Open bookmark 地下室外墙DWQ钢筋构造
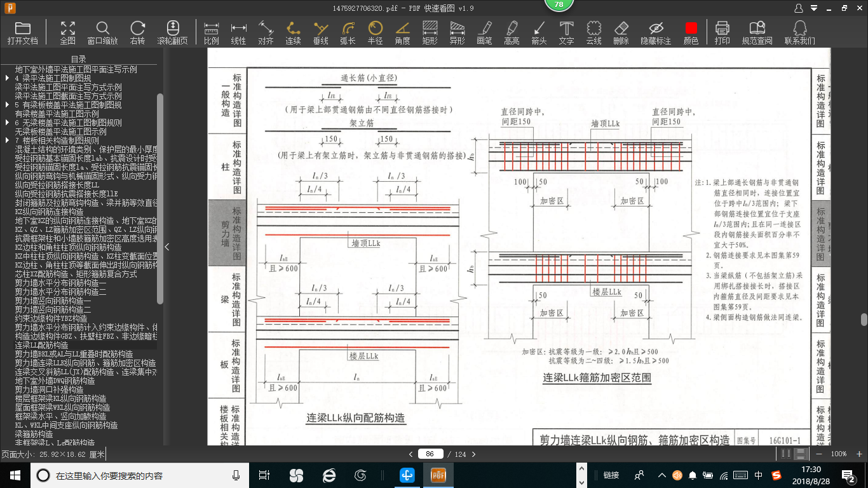Screen dimensions: 868x488 [55, 381]
